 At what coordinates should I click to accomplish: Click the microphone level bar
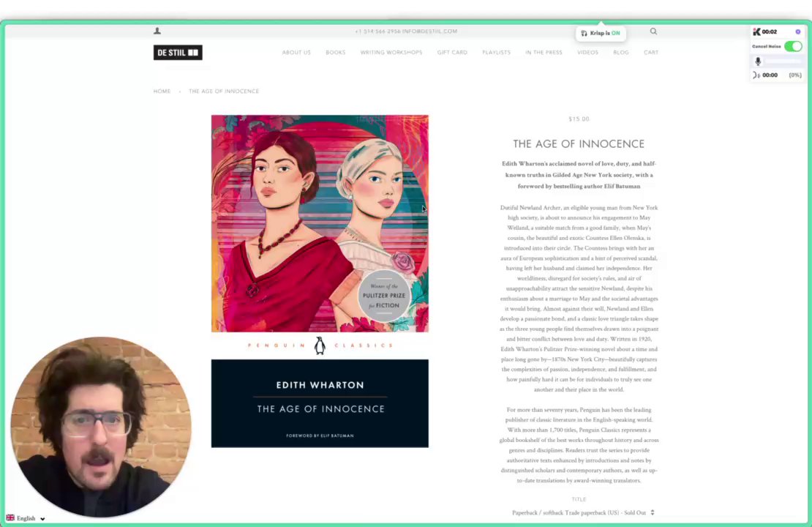coord(783,61)
